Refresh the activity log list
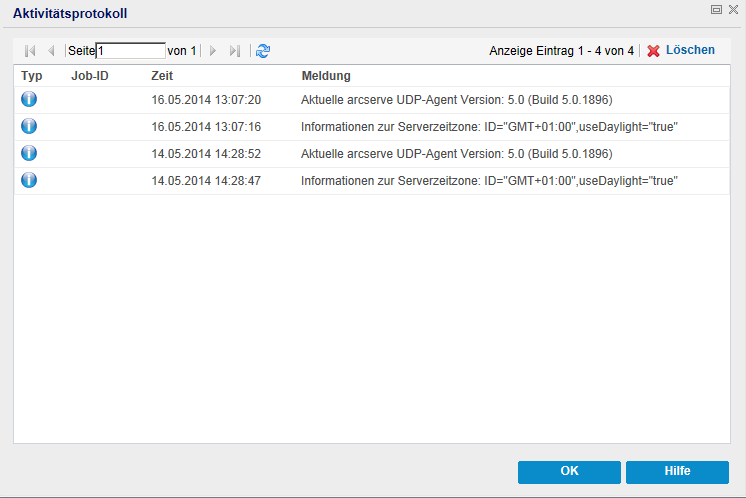Image resolution: width=746 pixels, height=498 pixels. coord(263,51)
